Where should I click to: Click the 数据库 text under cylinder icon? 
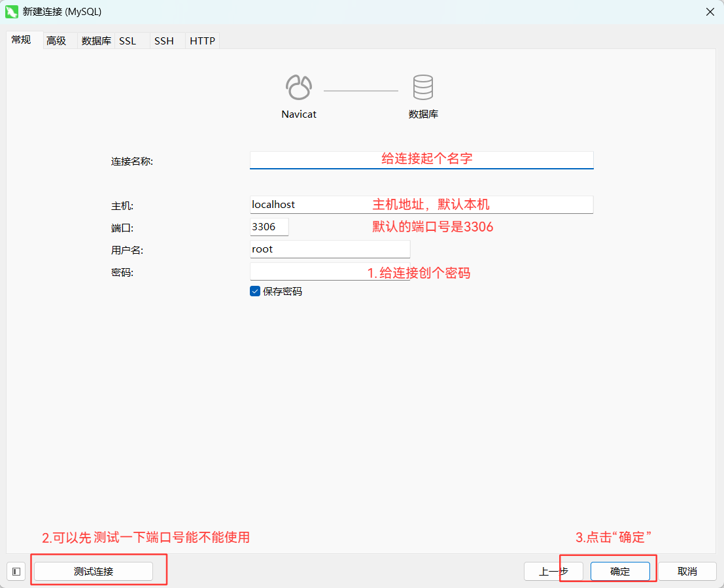(x=423, y=114)
